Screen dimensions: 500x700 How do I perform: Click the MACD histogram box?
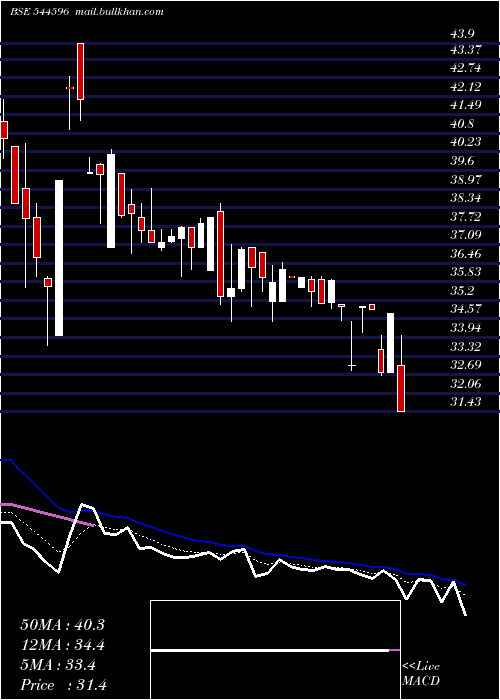[x=275, y=650]
